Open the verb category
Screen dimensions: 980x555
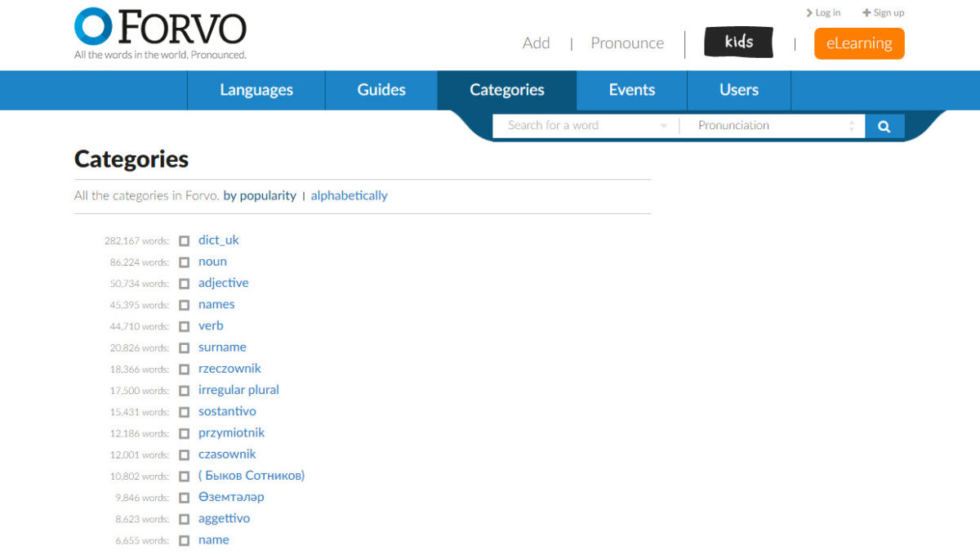211,325
